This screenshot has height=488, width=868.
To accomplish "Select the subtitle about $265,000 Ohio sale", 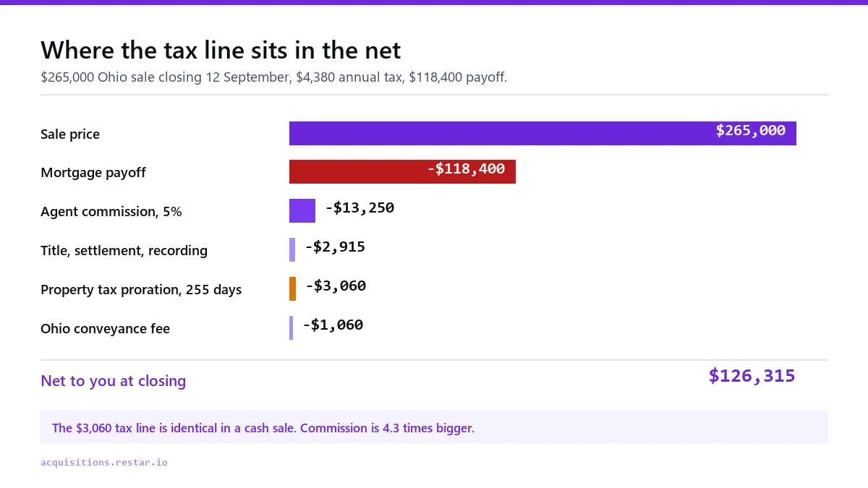I will pos(274,77).
